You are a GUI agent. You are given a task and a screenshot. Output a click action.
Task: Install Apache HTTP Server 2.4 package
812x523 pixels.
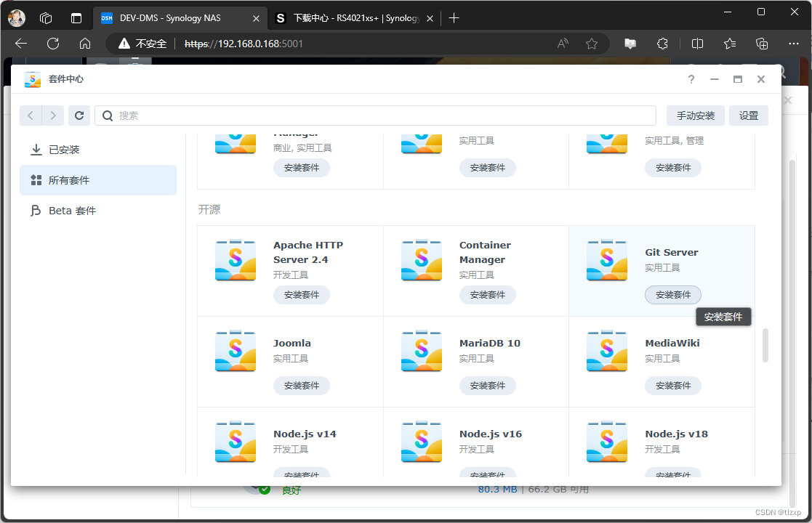(302, 295)
